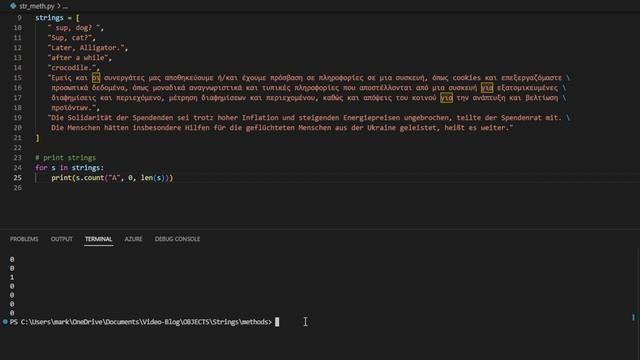Switch to the PROBLEMS panel tab

coord(24,239)
